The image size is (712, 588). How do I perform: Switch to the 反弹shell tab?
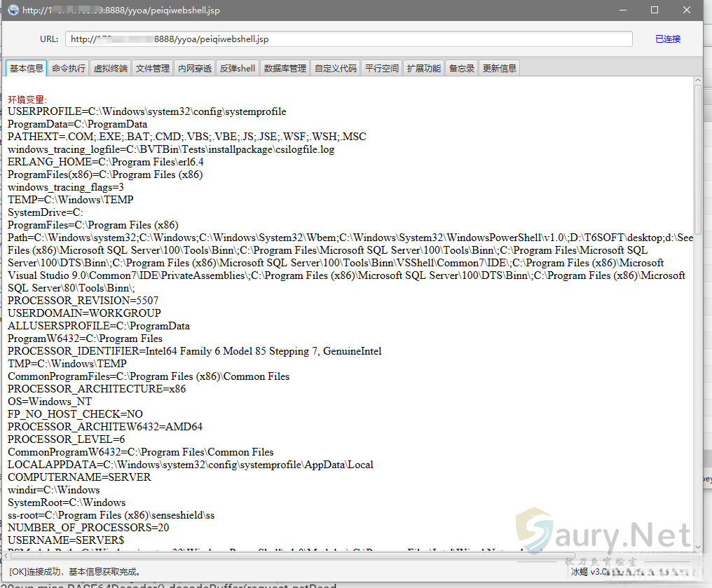coord(238,68)
